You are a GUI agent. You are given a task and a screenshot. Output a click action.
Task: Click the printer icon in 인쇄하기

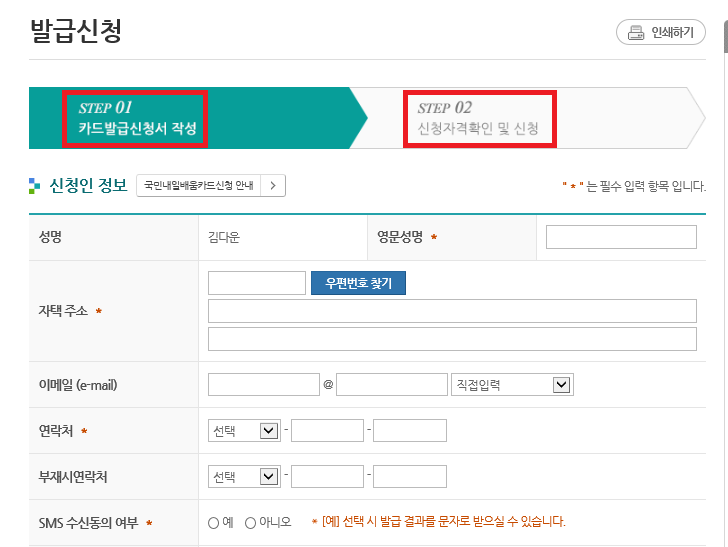coord(636,33)
